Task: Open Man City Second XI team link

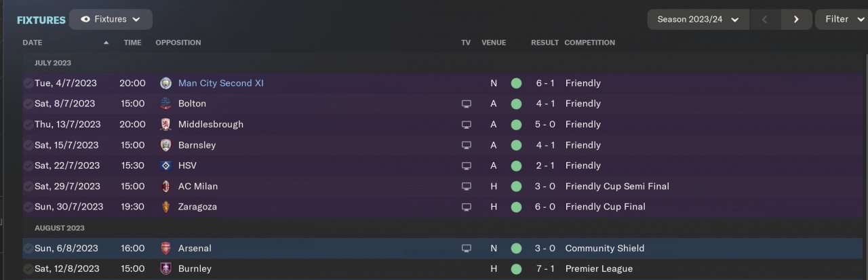Action: [x=220, y=83]
